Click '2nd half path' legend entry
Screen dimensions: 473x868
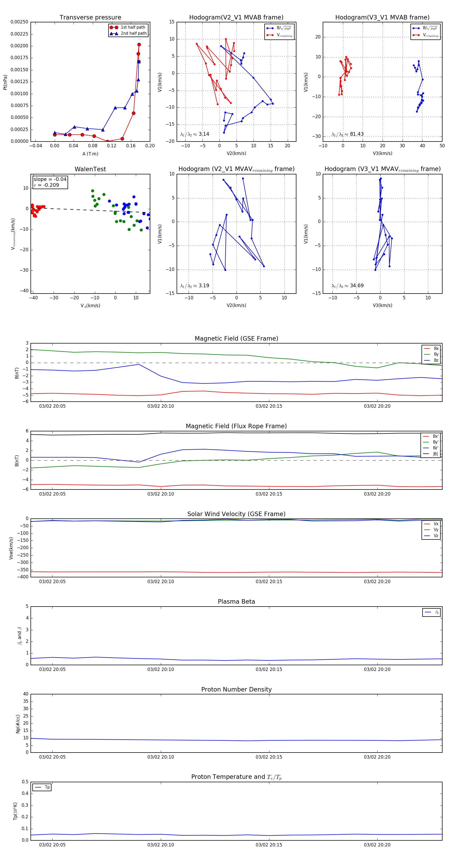[x=128, y=33]
